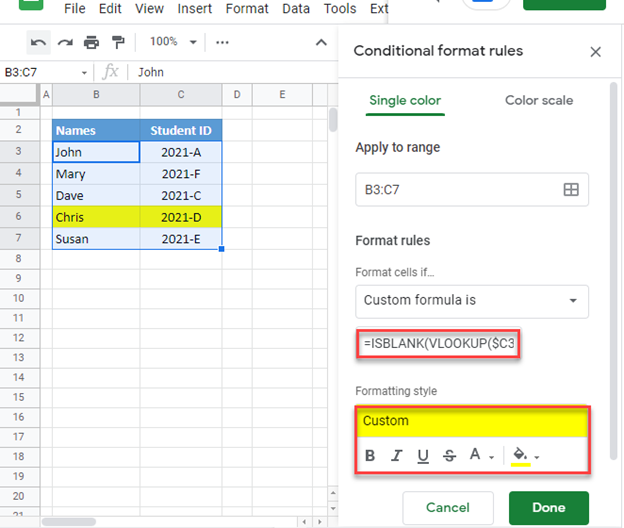
Task: Open the View menu
Action: click(149, 8)
